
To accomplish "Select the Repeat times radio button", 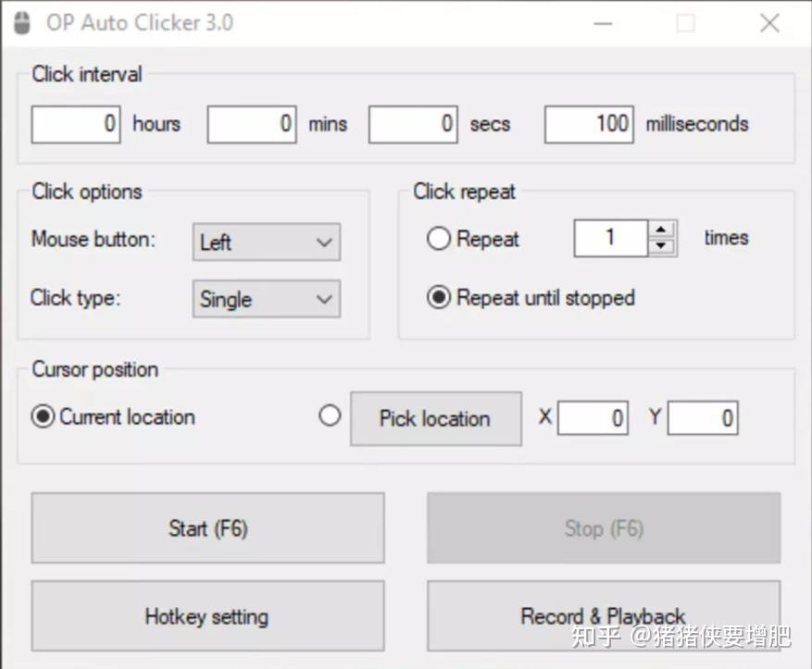I will [439, 239].
